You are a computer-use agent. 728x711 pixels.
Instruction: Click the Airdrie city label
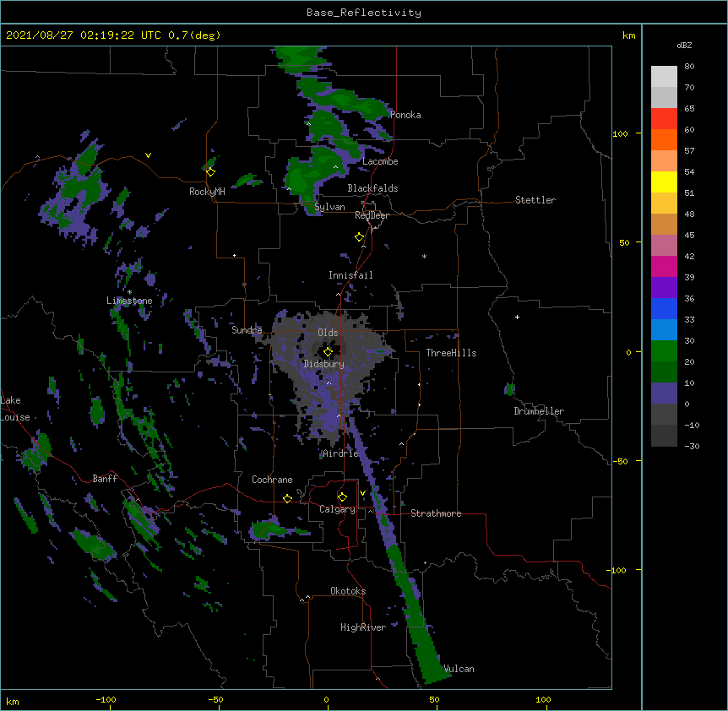pos(340,453)
